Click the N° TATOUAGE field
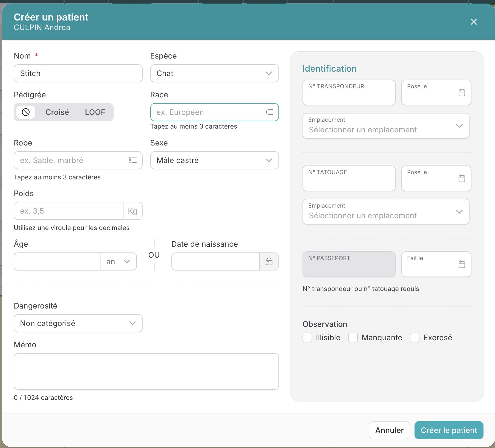Viewport: 495px width, 448px height. coord(349,178)
